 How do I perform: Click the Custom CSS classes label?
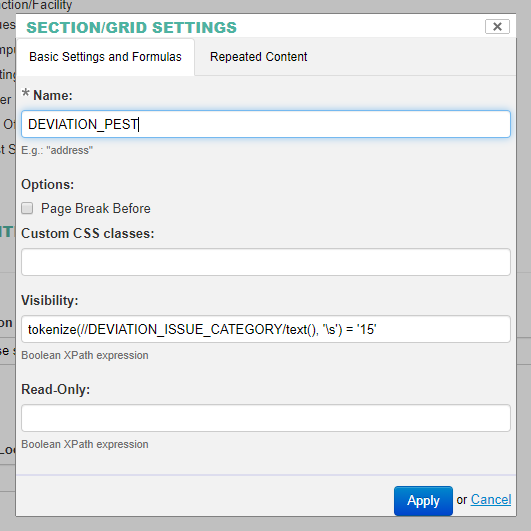pos(88,233)
